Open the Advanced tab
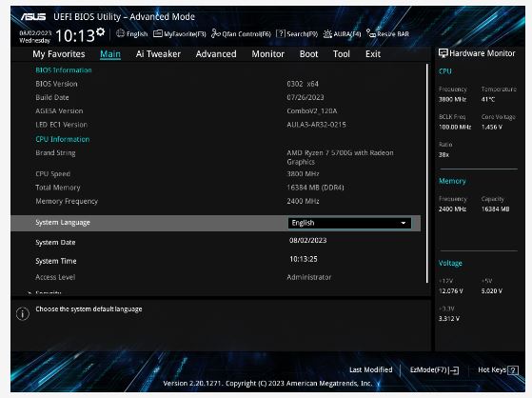 tap(216, 54)
